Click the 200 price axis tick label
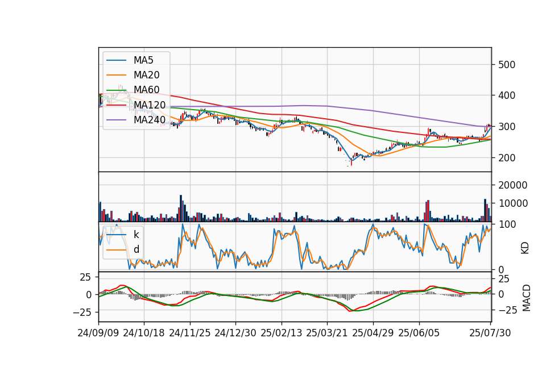Viewport: 546px width, 392px height. [x=507, y=158]
